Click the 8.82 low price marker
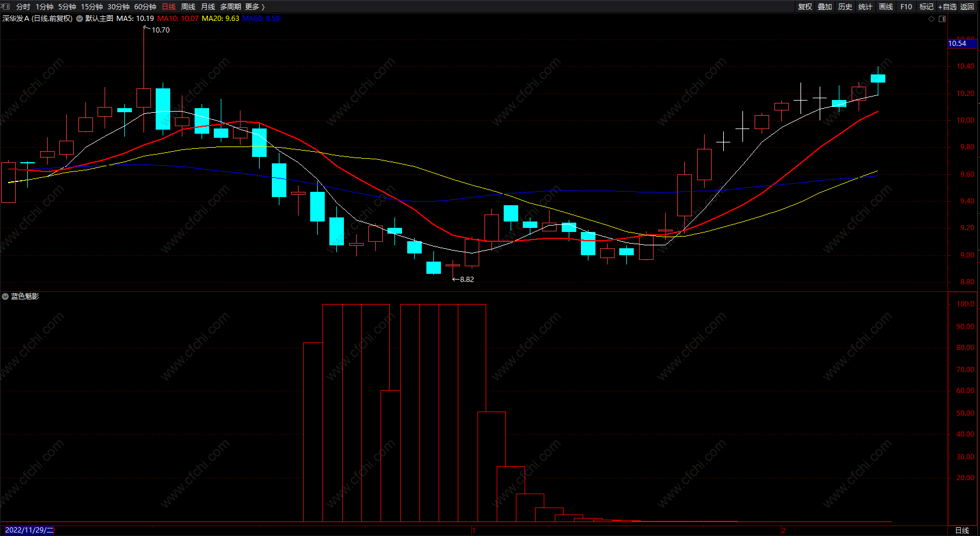 click(x=467, y=280)
